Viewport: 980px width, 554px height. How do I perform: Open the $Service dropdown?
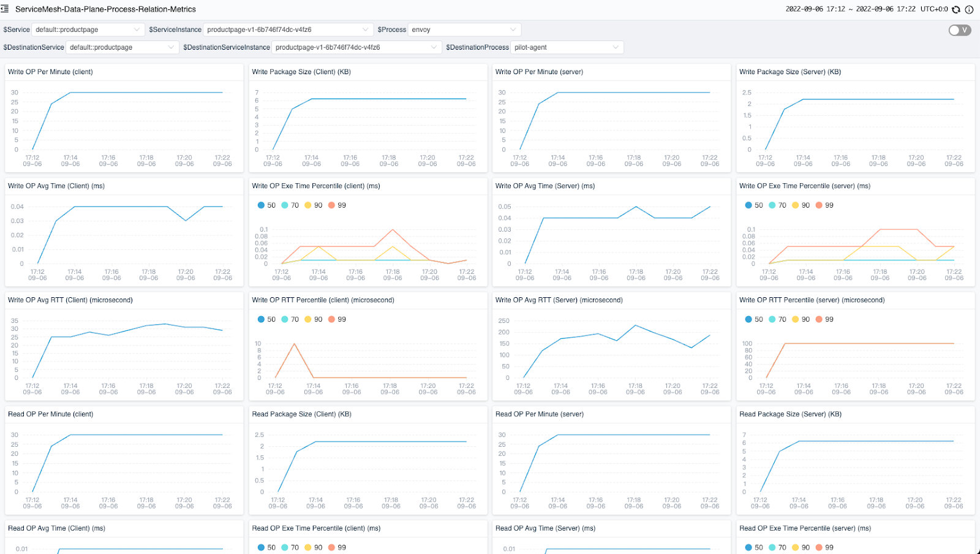pos(88,29)
